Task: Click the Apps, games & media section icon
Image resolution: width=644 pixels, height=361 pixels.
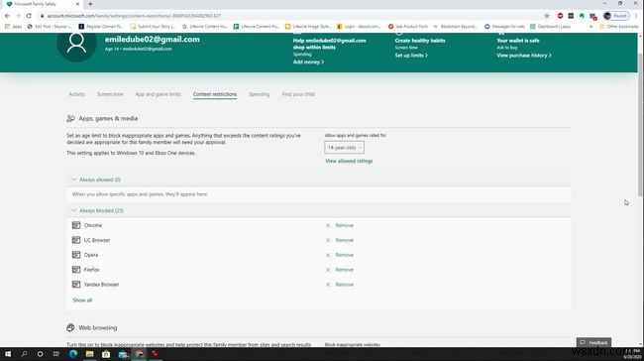Action: coord(70,118)
